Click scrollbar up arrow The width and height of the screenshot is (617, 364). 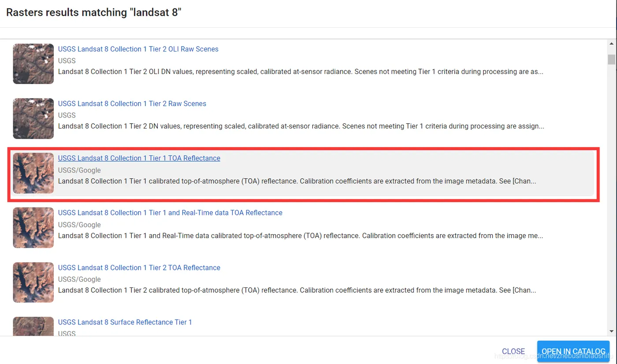(611, 44)
